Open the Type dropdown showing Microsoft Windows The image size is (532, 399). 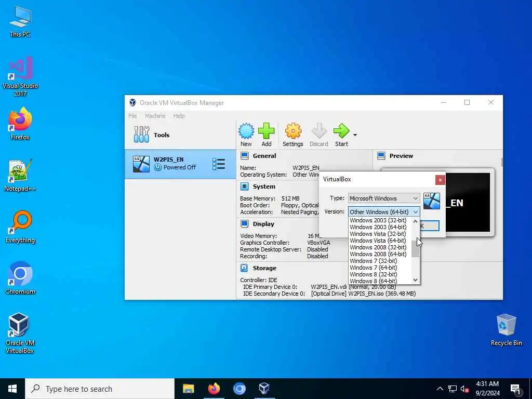(x=384, y=198)
